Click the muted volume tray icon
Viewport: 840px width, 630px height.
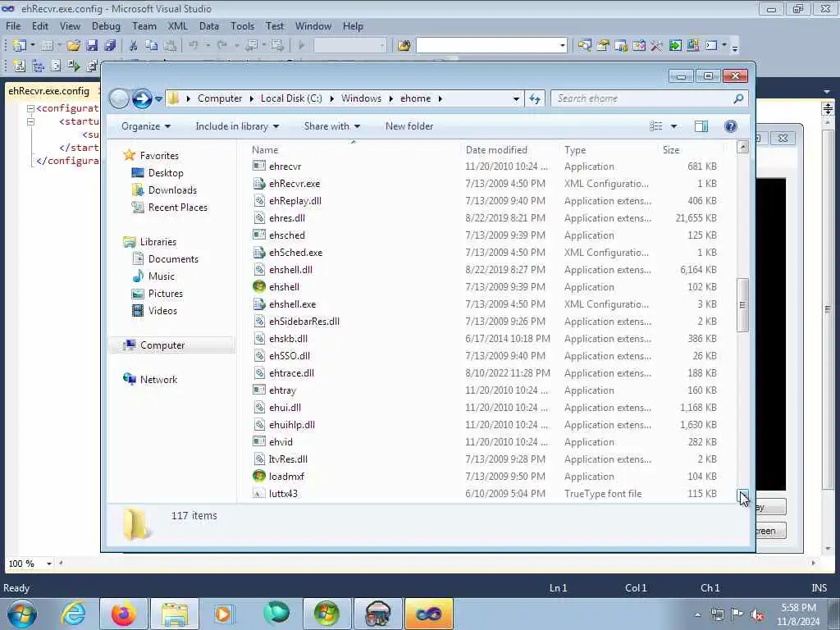click(757, 615)
